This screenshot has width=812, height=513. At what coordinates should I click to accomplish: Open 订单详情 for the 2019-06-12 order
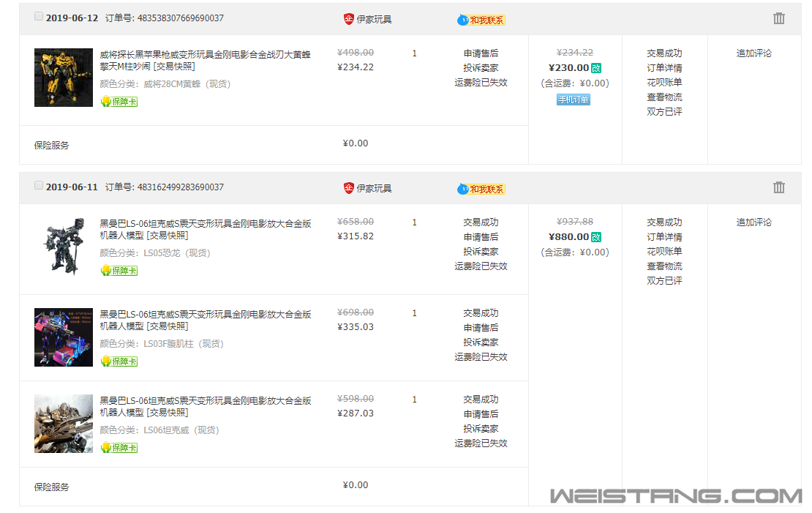coord(664,67)
